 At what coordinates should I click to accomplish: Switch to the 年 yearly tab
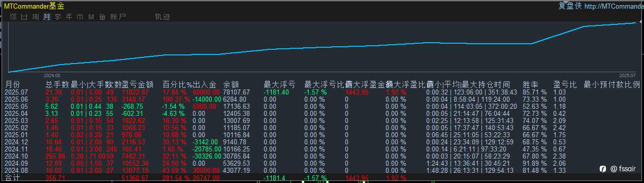(x=69, y=17)
